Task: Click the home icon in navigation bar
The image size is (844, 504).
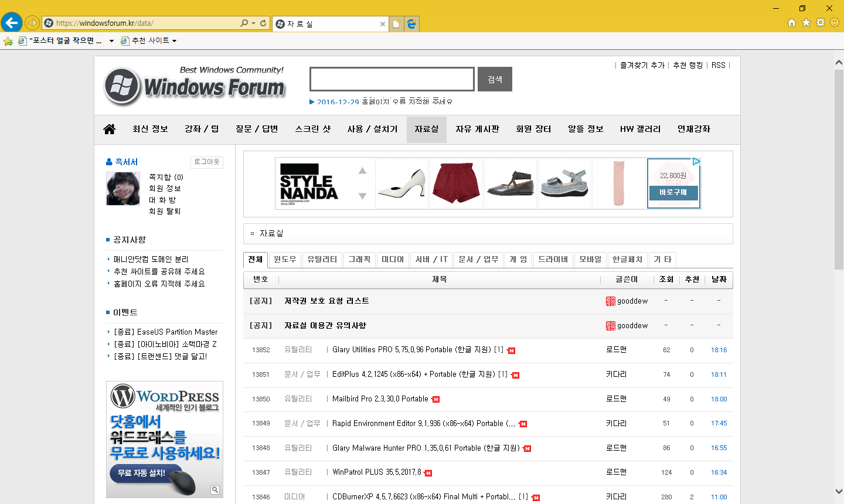Action: [110, 129]
